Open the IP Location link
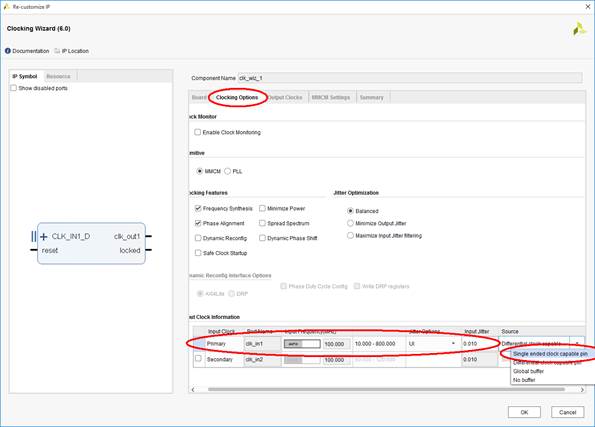Viewport: 595px width, 427px height. pyautogui.click(x=75, y=51)
